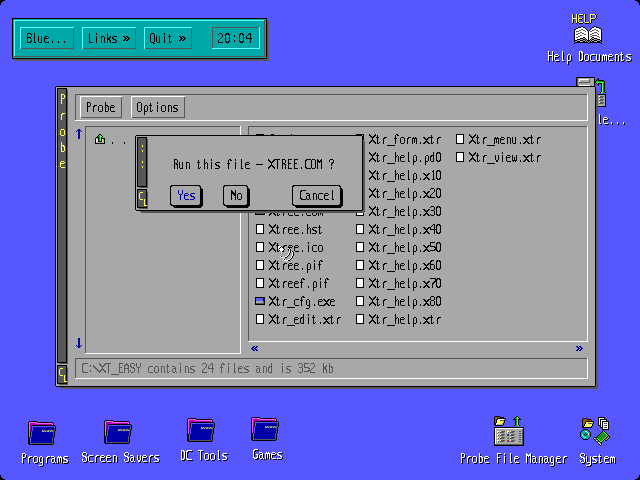Screen dimensions: 640x480
Task: Tick the Xtreef.pif checkbox
Action: tap(260, 283)
